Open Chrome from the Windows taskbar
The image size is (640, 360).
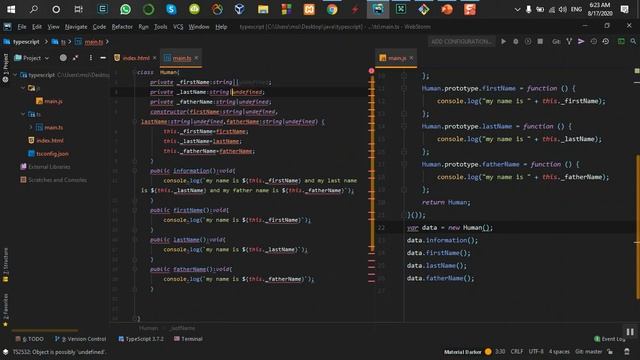(332, 9)
